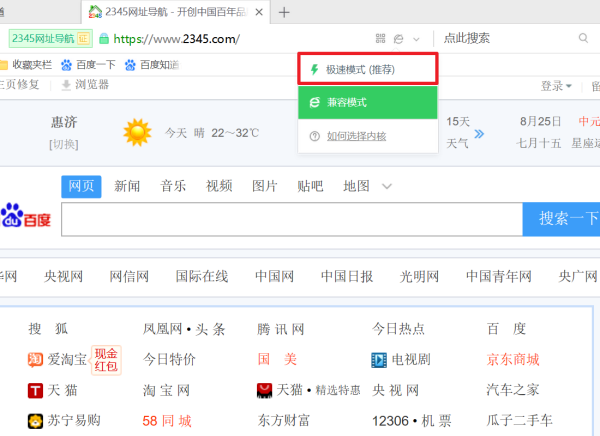
Task: Open 搜狐 link
Action: coord(48,329)
